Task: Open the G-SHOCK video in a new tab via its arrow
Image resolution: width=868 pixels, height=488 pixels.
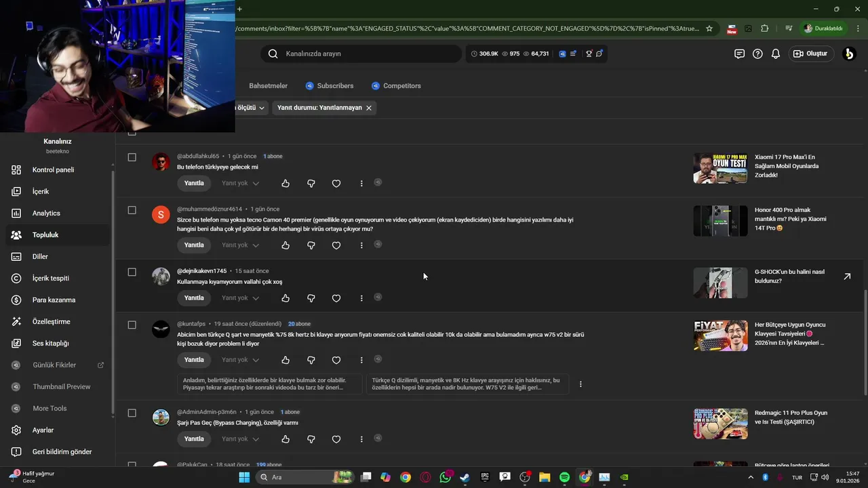Action: tap(847, 277)
